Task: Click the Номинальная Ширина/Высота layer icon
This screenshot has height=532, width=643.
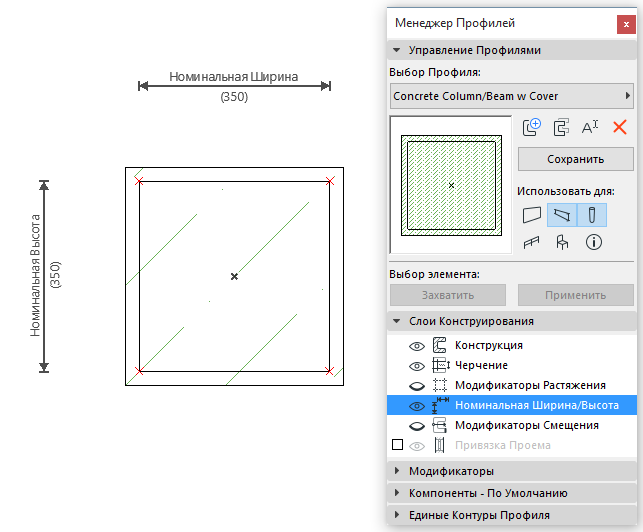Action: (x=440, y=405)
